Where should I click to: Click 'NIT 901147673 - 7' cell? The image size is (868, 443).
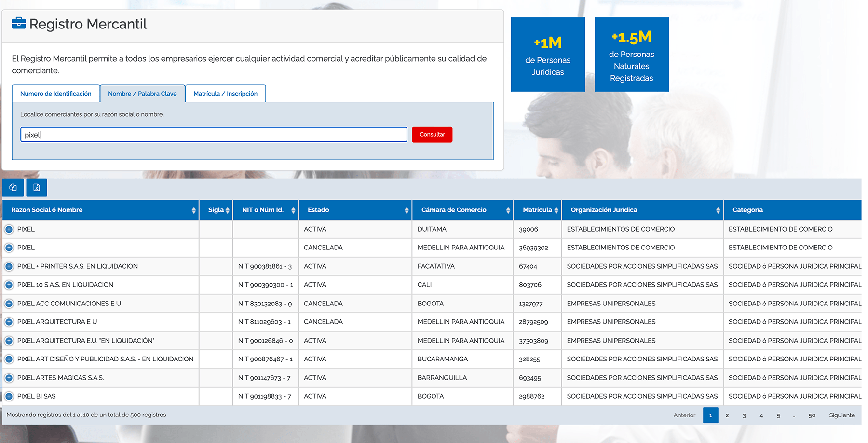click(265, 378)
